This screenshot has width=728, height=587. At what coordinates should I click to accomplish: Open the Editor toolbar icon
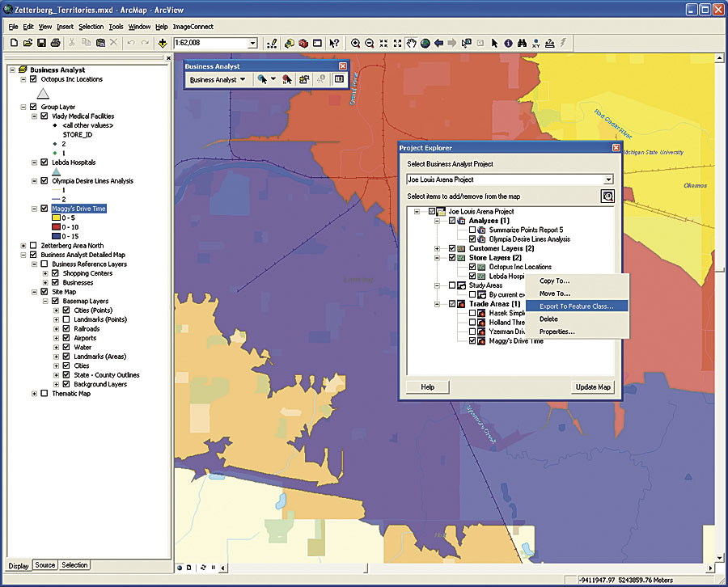pyautogui.click(x=272, y=43)
